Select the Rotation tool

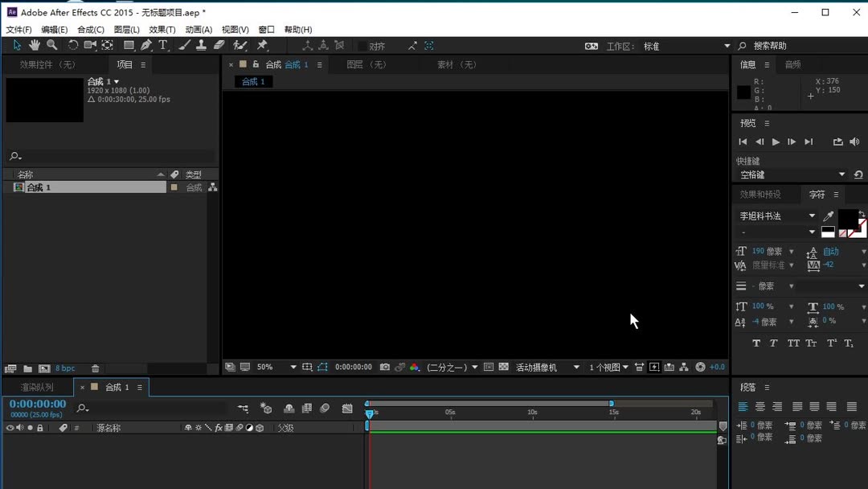72,45
